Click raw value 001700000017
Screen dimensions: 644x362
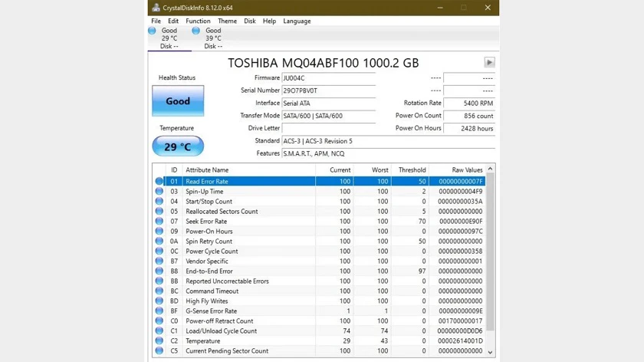[x=460, y=321]
